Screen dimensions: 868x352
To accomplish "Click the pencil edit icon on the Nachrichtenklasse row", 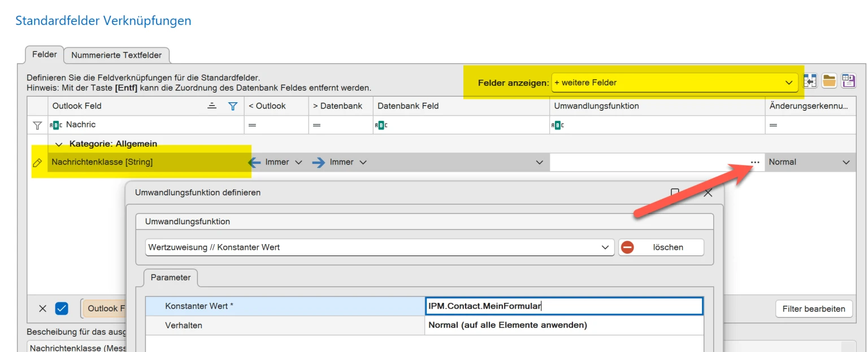I will (x=37, y=162).
